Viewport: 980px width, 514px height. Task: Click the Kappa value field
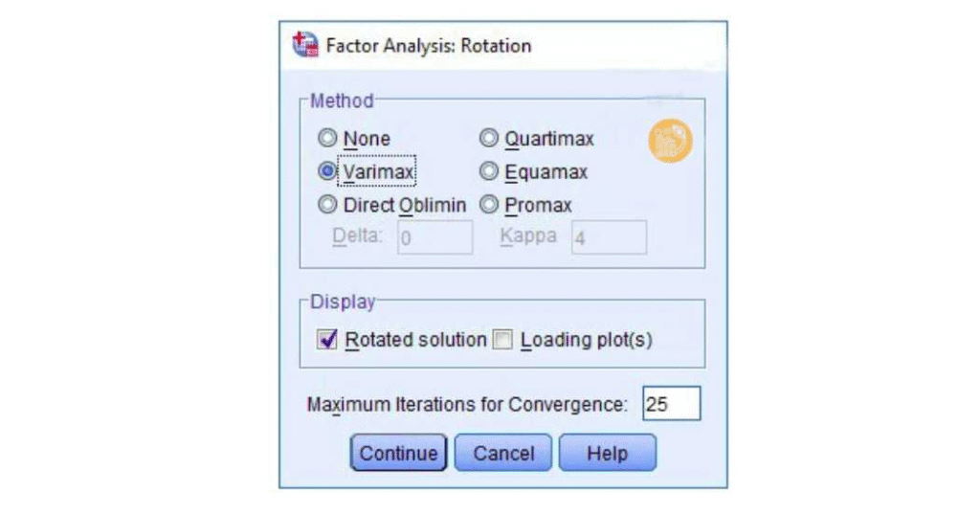[609, 237]
